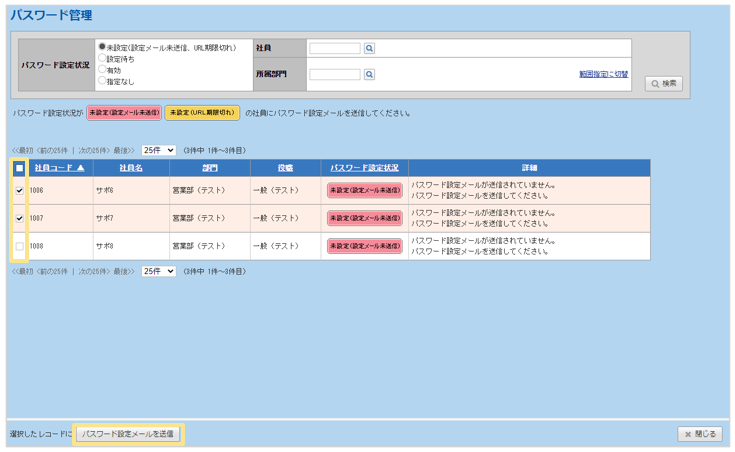Sort by 社員コード column header
Image resolution: width=735 pixels, height=452 pixels.
(x=59, y=168)
